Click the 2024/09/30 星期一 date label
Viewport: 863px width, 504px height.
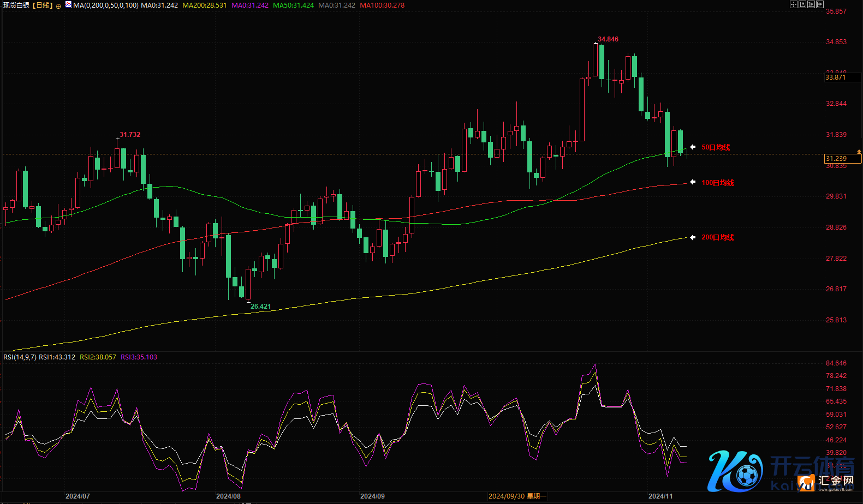click(517, 496)
